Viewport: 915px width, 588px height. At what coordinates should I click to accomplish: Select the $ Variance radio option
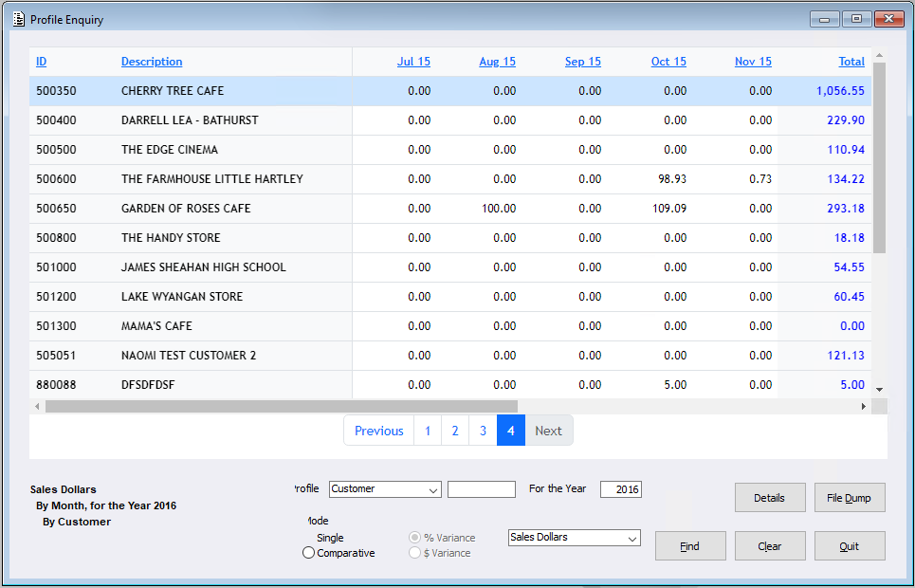click(x=415, y=552)
